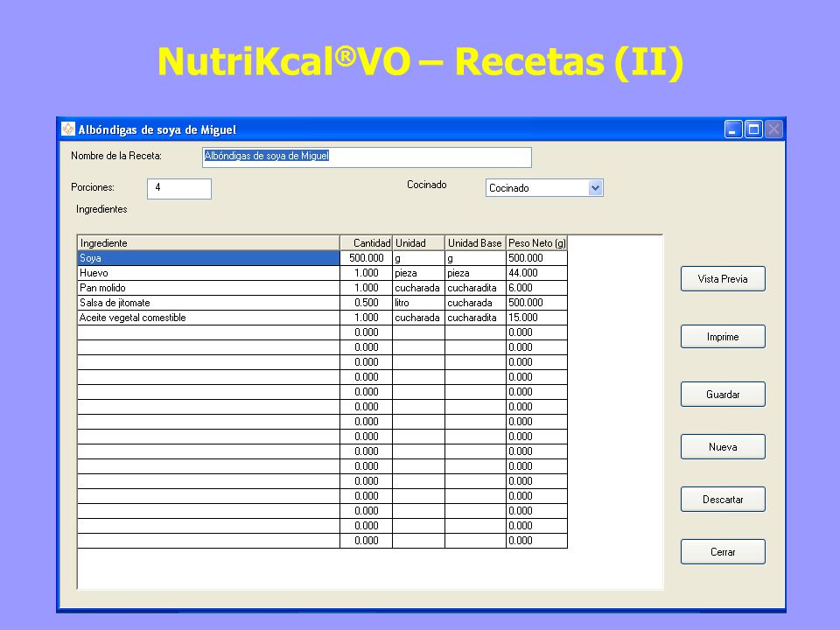This screenshot has height=630, width=840.
Task: Click the Descartar button
Action: click(723, 500)
